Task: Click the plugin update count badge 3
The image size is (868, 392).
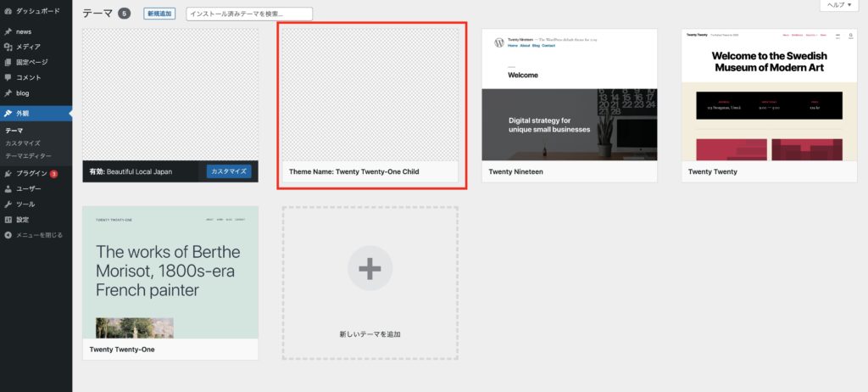Action: coord(53,174)
